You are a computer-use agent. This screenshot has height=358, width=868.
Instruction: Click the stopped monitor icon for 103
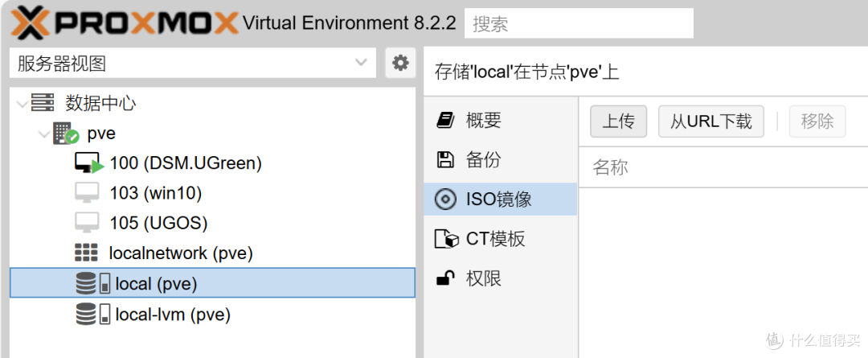[x=87, y=192]
